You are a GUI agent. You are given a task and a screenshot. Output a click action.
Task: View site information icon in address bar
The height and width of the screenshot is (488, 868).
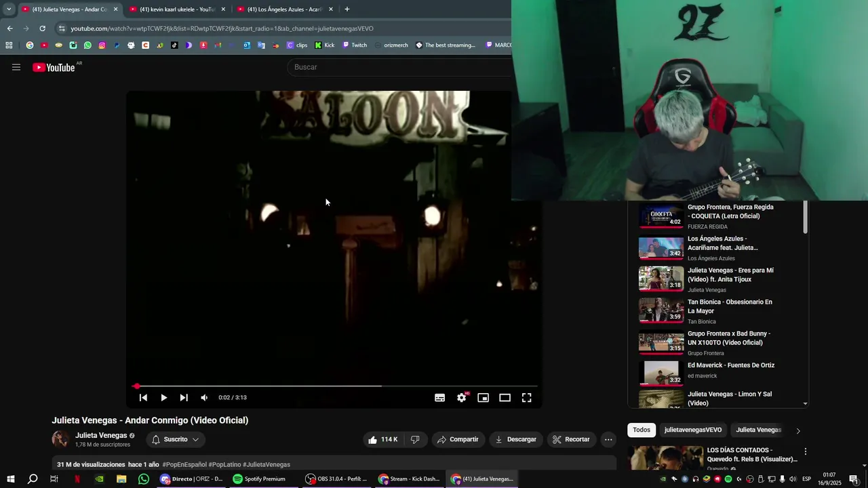coord(62,28)
